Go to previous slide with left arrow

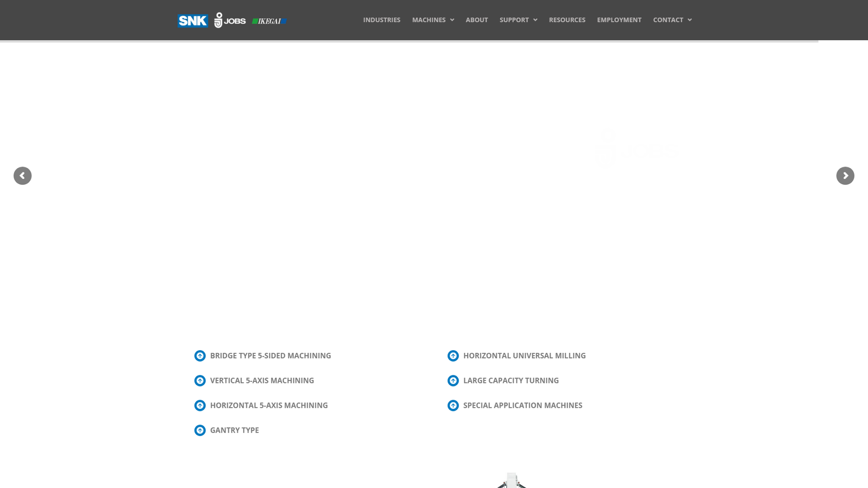[x=23, y=176]
